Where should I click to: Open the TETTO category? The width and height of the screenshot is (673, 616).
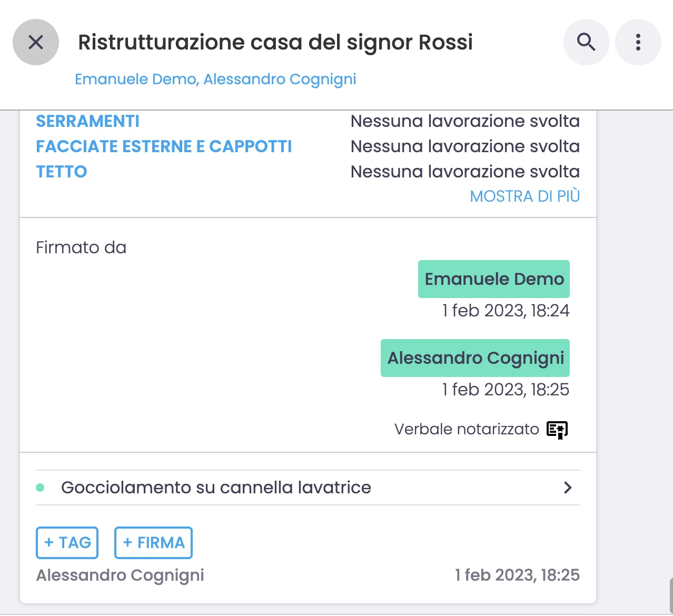coord(61,172)
